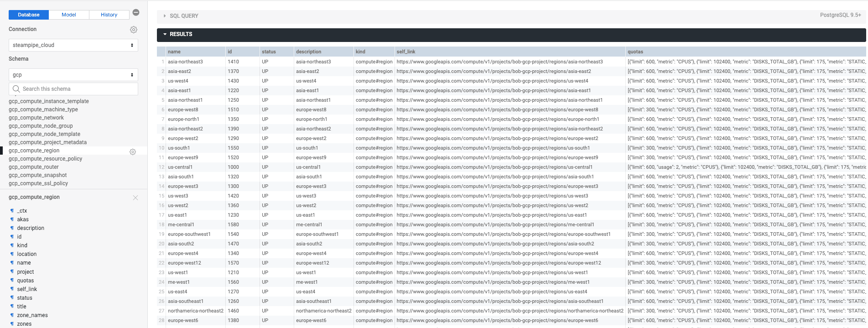This screenshot has height=328, width=868.
Task: Select quotas cell in us-central1 row
Action: pyautogui.click(x=746, y=167)
